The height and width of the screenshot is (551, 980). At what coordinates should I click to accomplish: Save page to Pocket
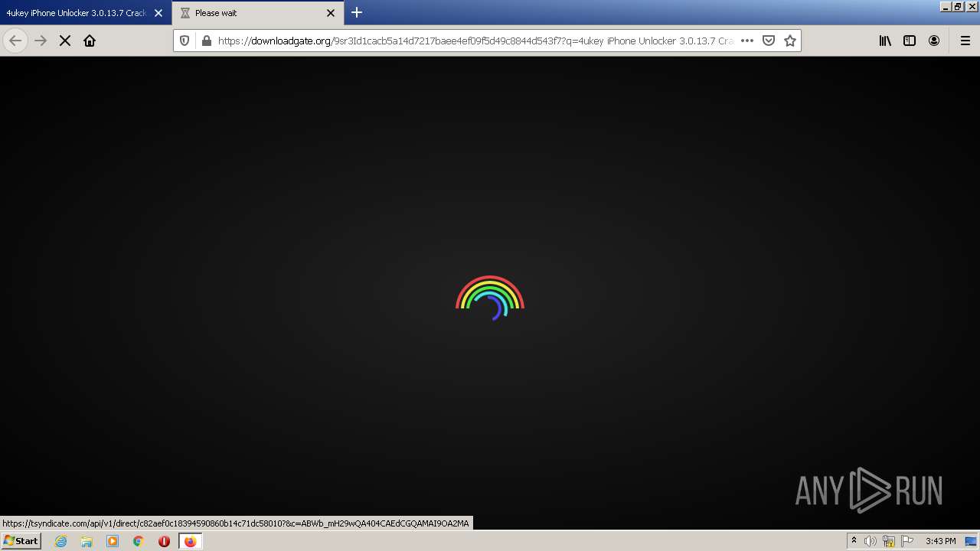769,41
